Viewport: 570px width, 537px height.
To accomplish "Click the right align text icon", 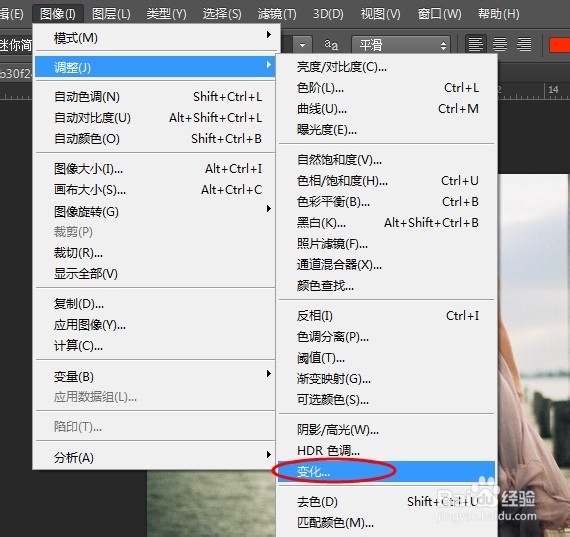I will (524, 45).
